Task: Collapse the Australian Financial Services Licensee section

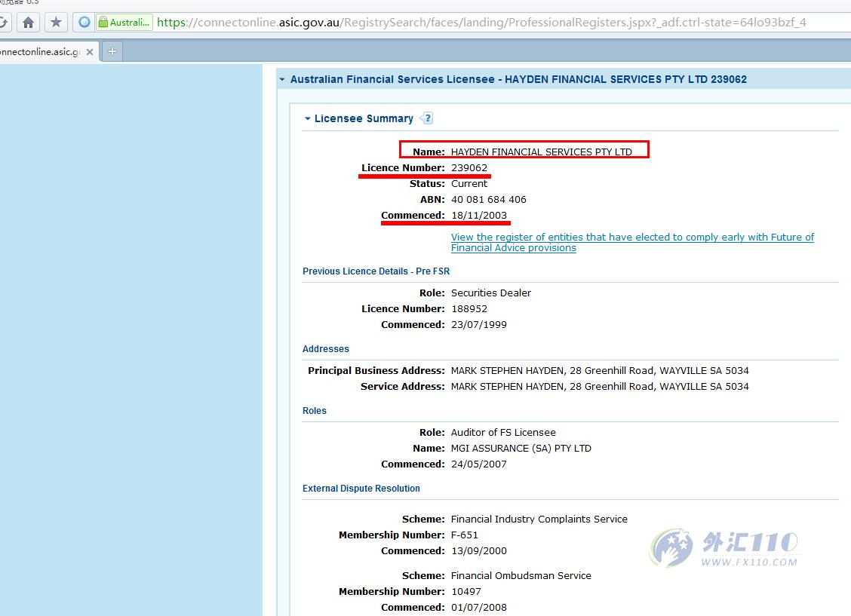Action: tap(281, 80)
